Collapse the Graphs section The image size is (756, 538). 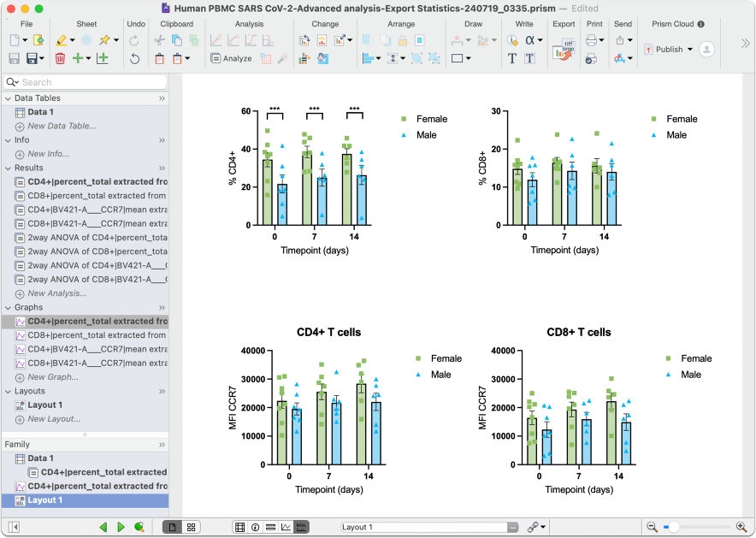tap(8, 308)
